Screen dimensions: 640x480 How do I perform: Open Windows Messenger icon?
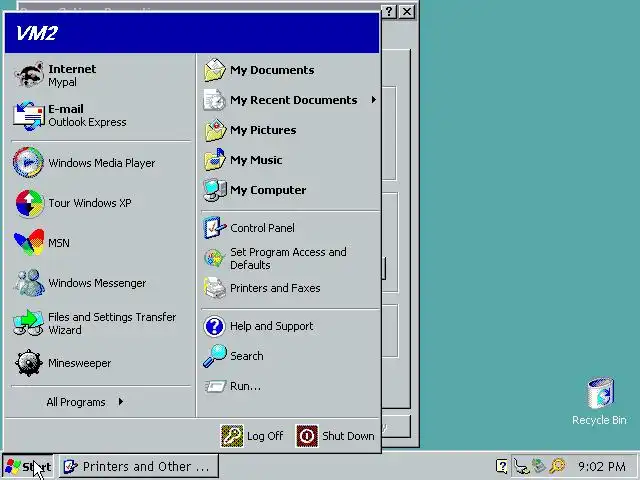tap(29, 282)
